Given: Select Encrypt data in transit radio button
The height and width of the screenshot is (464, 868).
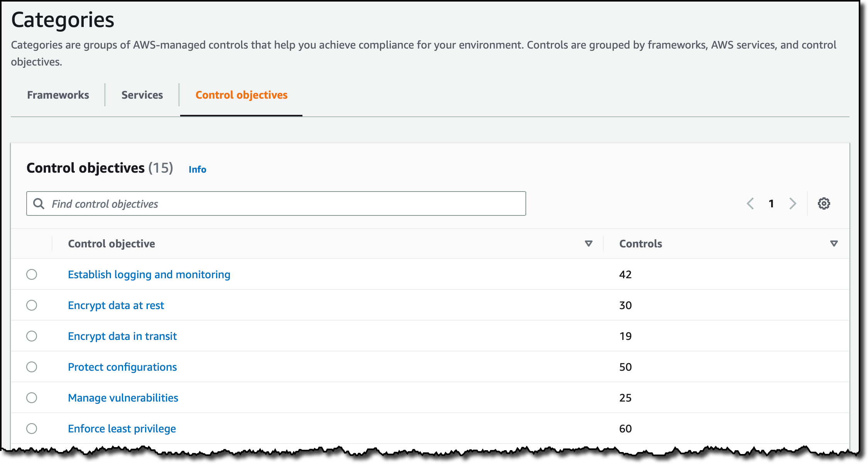Looking at the screenshot, I should click(x=32, y=336).
